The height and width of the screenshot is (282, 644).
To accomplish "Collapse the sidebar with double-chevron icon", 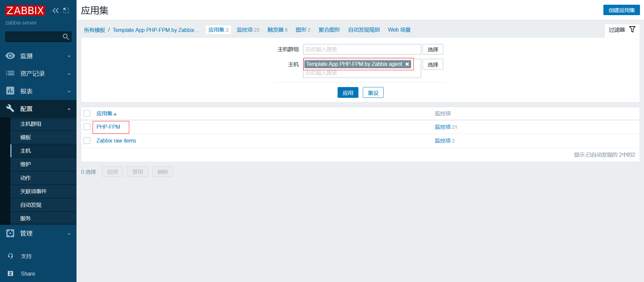I will tap(55, 10).
